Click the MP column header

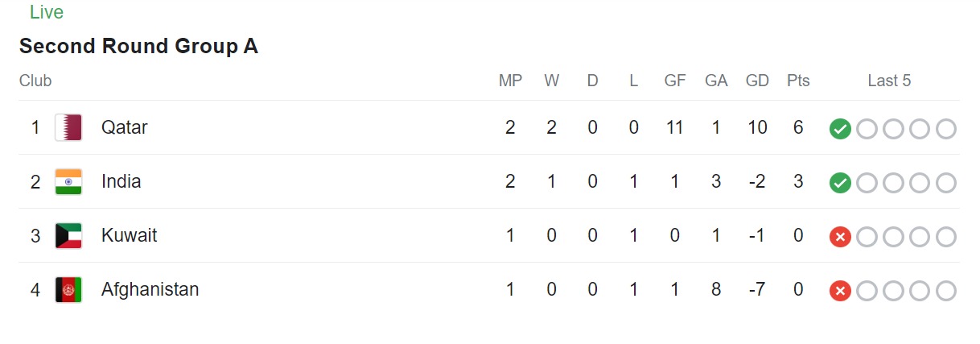tap(510, 81)
